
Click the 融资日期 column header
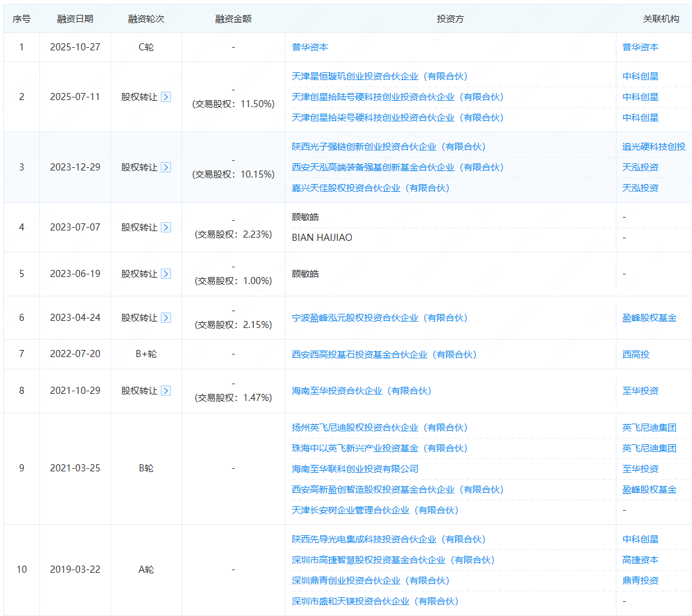tap(75, 19)
